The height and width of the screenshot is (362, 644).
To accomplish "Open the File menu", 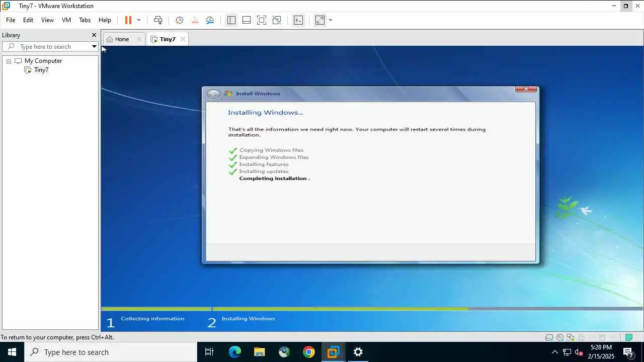I will click(11, 20).
